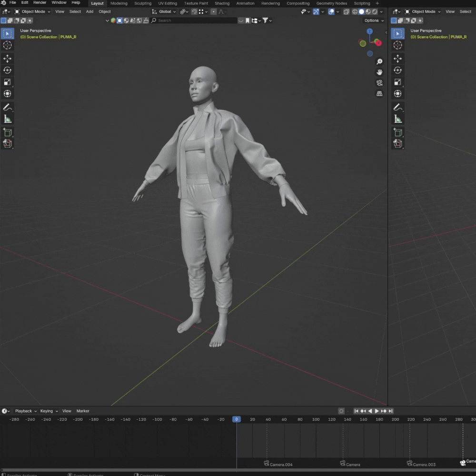The image size is (476, 476).
Task: Activate Select Box tool in the left viewport
Action: [7, 33]
